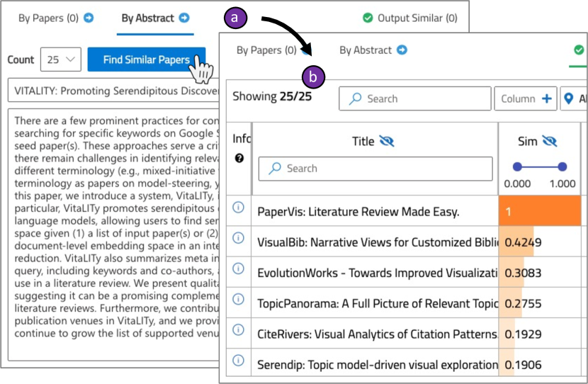Open info icon for VisualBib row
588x384 pixels.
(238, 238)
